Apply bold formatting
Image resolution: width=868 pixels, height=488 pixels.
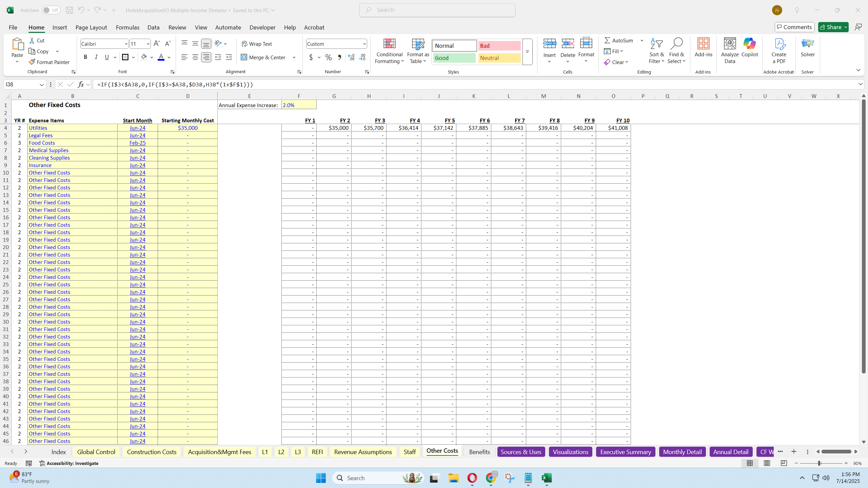pyautogui.click(x=85, y=57)
